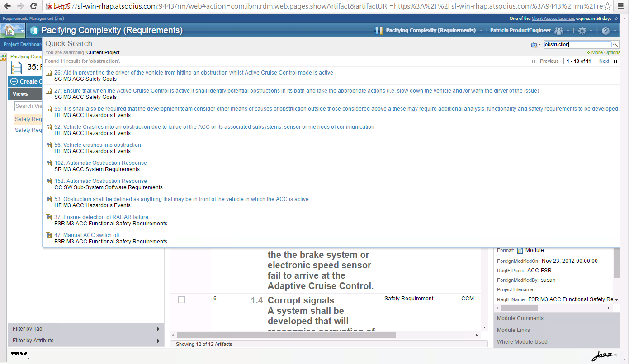
Task: Go to Next page of search results
Action: pos(604,61)
